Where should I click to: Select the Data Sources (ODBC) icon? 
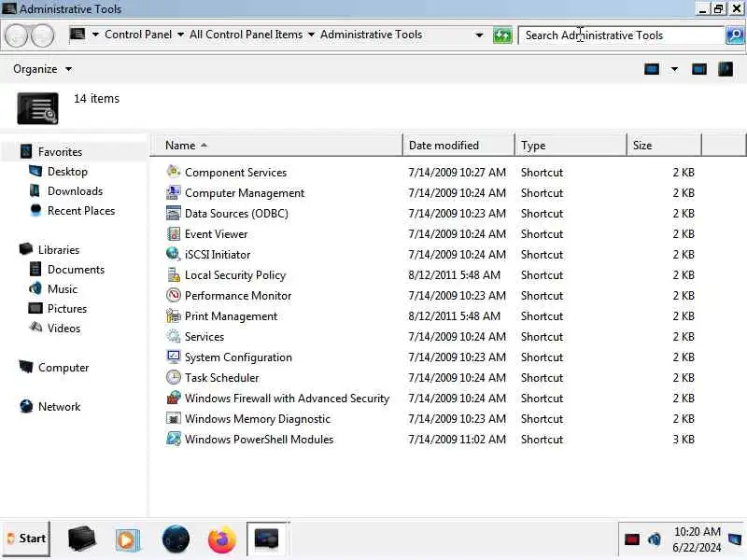174,213
